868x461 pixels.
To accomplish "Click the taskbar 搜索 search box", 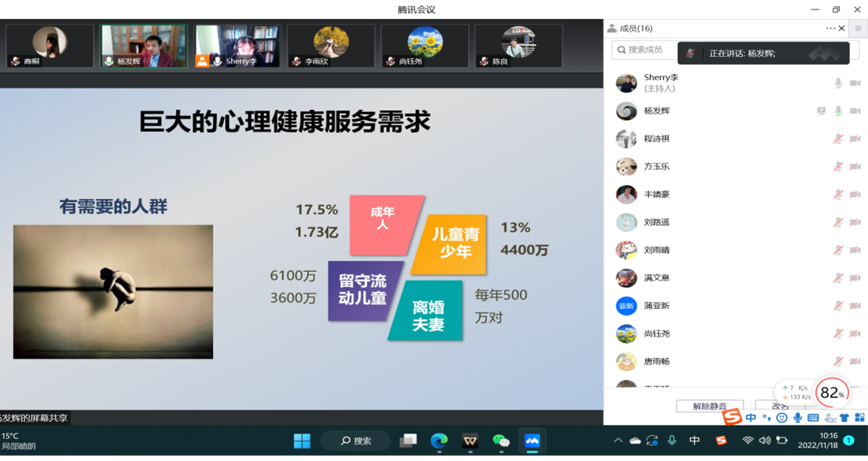I will tap(356, 441).
